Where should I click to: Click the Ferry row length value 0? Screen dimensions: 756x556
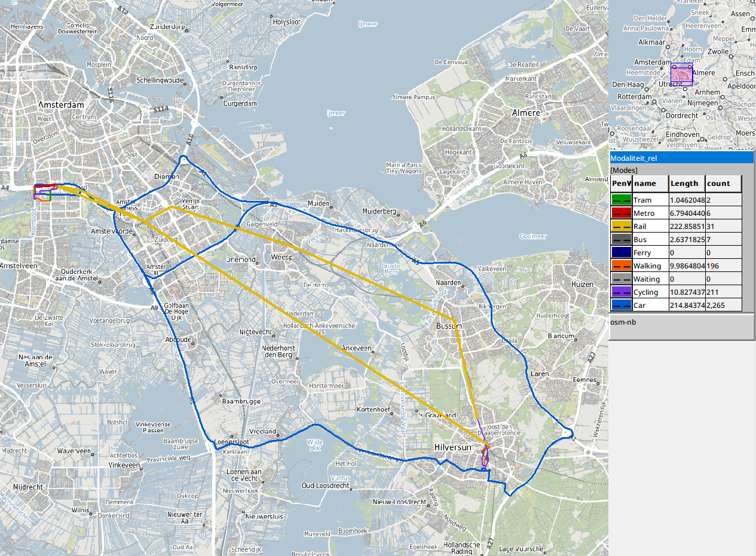(687, 253)
